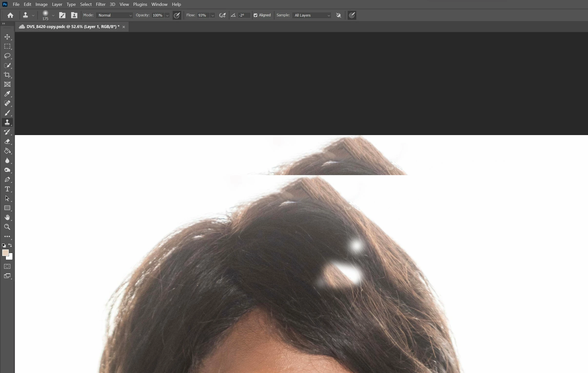Select the Eraser tool
Image resolution: width=588 pixels, height=373 pixels.
(7, 141)
